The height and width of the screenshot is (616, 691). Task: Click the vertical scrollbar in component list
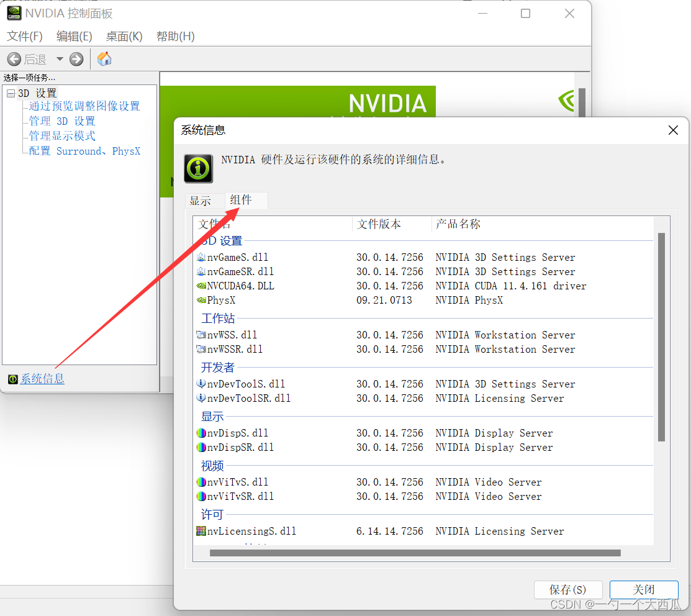click(x=661, y=337)
